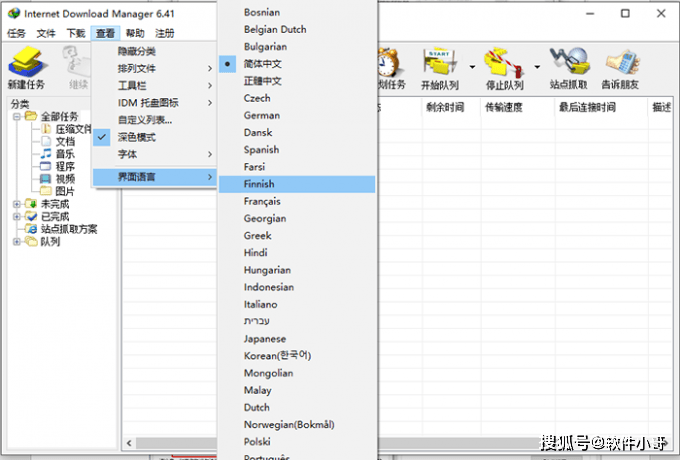
Task: Sort by 最后连接时间 column header
Action: (602, 107)
